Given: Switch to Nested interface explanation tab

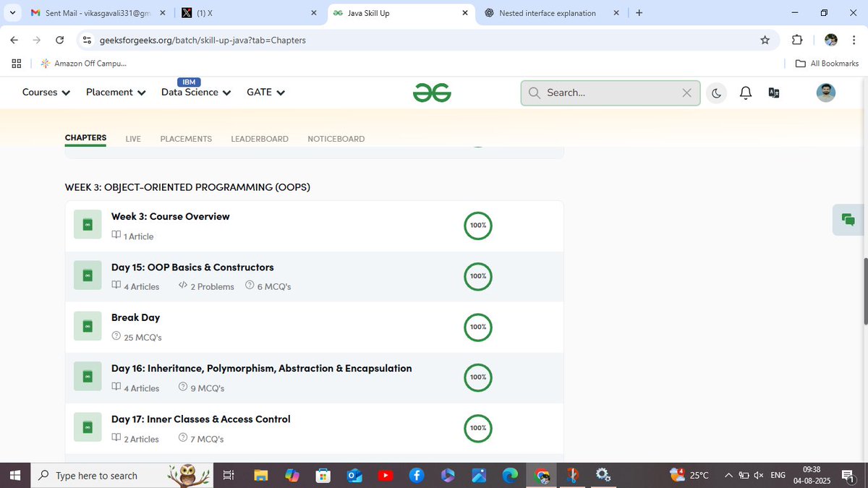Looking at the screenshot, I should 553,13.
